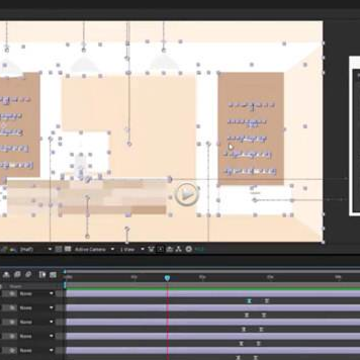Open the 1 View layout dropdown
This screenshot has width=360, height=360.
[x=132, y=249]
